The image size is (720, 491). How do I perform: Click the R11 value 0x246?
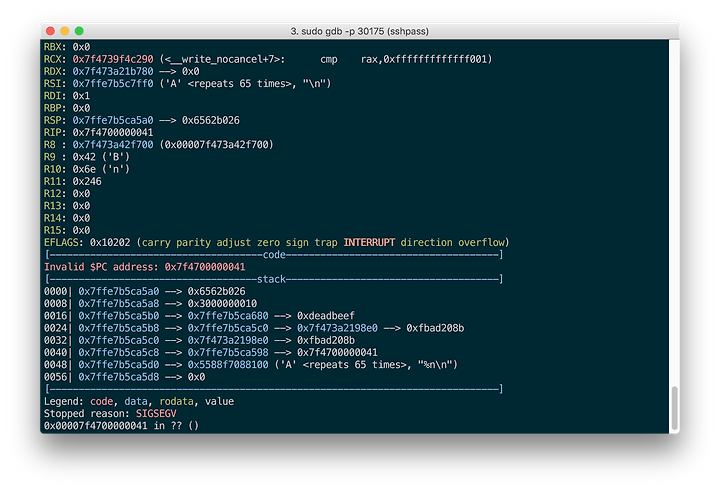(87, 181)
